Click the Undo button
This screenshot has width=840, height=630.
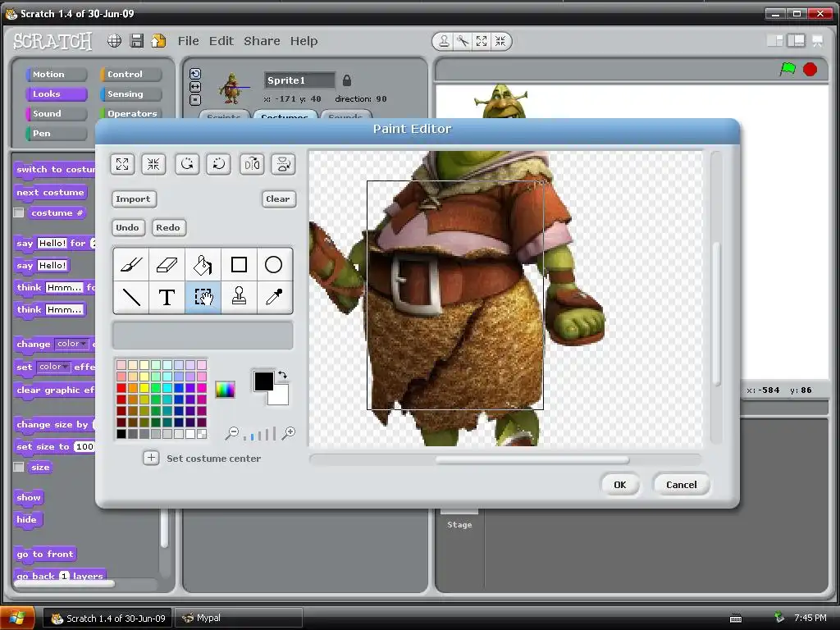pyautogui.click(x=127, y=228)
